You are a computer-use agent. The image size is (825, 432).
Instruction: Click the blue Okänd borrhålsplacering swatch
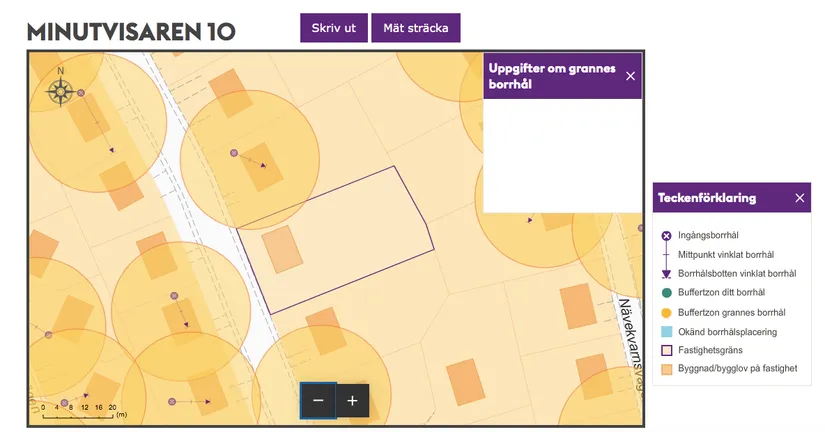point(666,332)
